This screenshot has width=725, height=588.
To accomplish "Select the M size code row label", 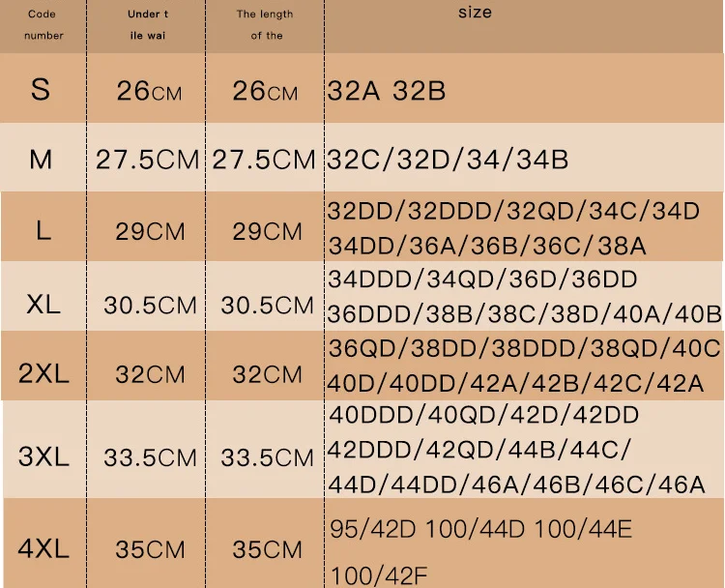I will pyautogui.click(x=41, y=159).
